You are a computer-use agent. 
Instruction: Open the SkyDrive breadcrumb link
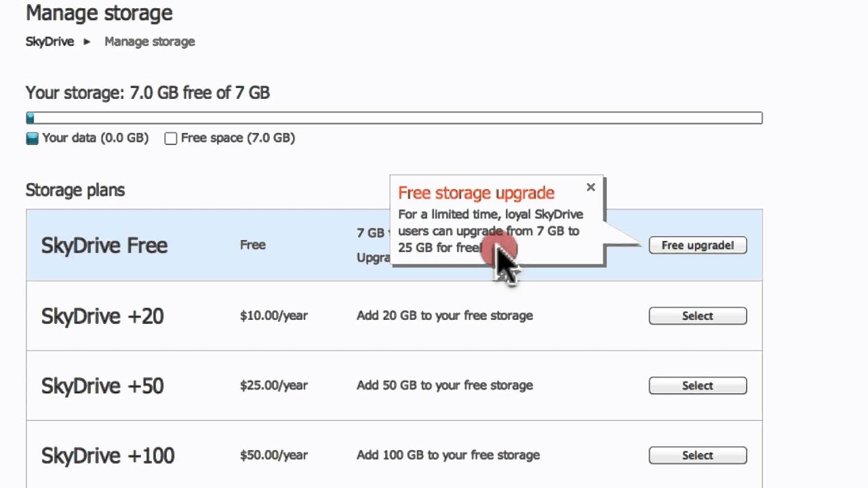point(50,41)
